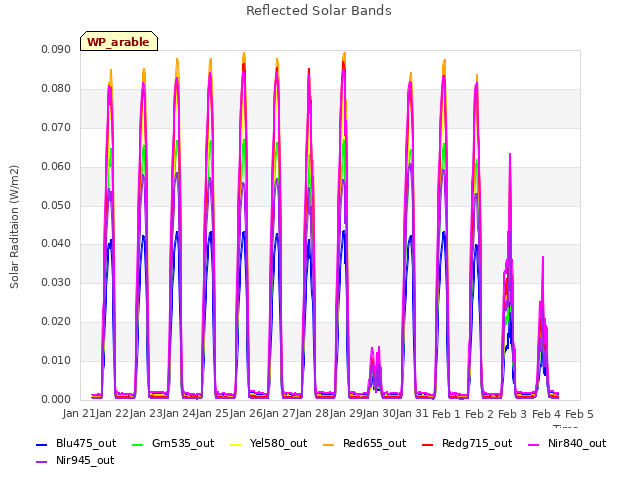Click the yellow Yel580_out legend line swatch

coord(236,444)
